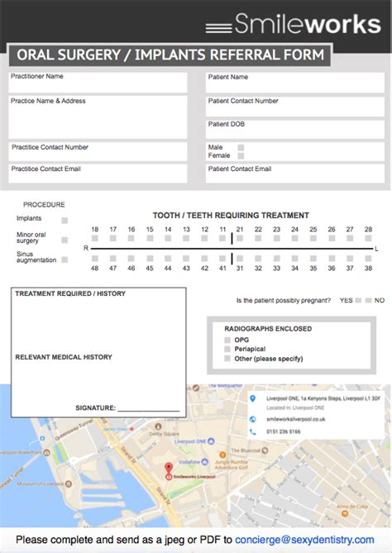Select tooth 25 checkbox
This screenshot has height=553, width=392.
[313, 238]
